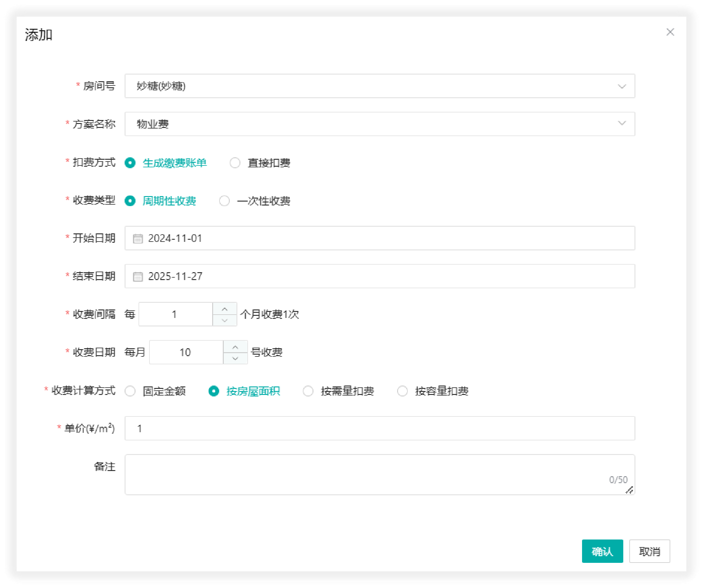The height and width of the screenshot is (588, 703).
Task: Click the calendar icon beside 开始日期
Action: tap(138, 238)
